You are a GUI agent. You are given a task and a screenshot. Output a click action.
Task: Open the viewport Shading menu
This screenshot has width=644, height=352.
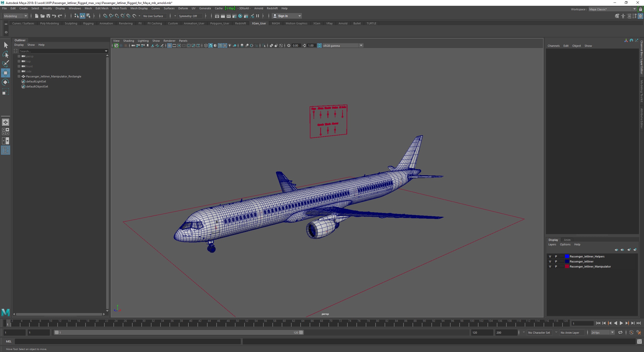pos(129,41)
